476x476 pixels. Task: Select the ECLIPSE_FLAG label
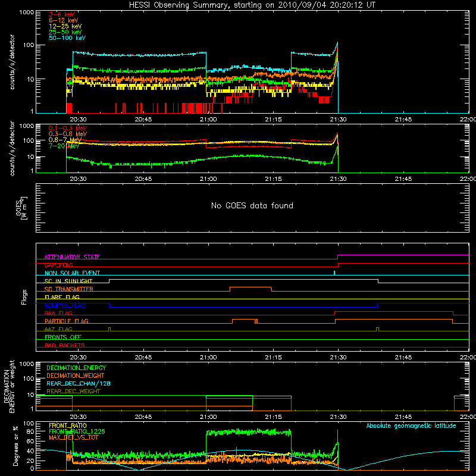click(x=65, y=305)
